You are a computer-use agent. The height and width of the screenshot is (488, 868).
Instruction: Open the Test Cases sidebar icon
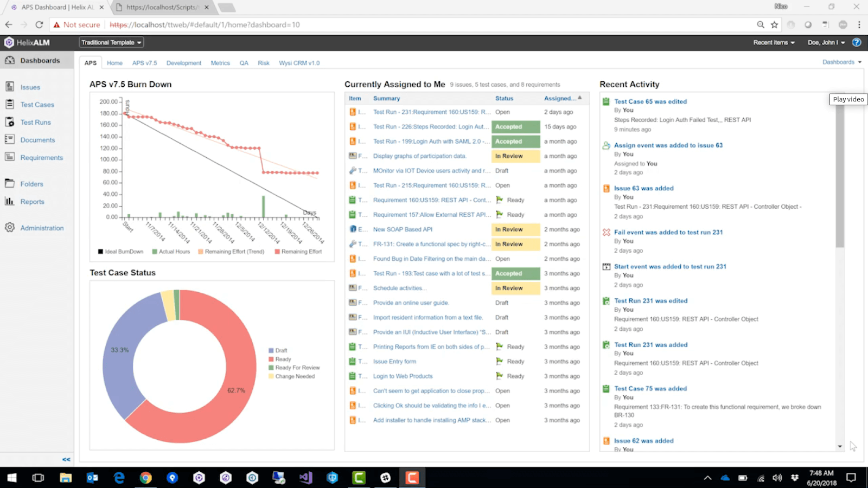tap(10, 105)
